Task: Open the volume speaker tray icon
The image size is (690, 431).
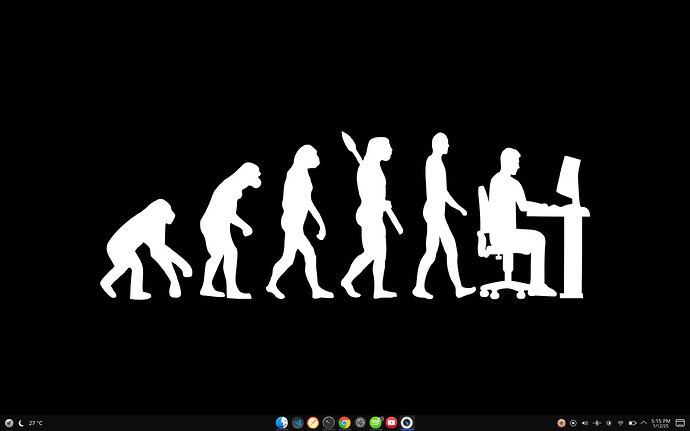Action: tap(585, 423)
